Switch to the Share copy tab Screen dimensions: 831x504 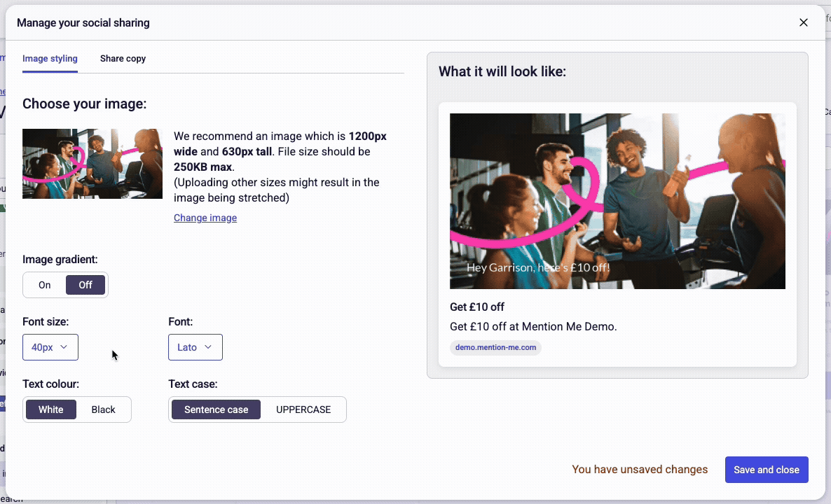coord(123,59)
